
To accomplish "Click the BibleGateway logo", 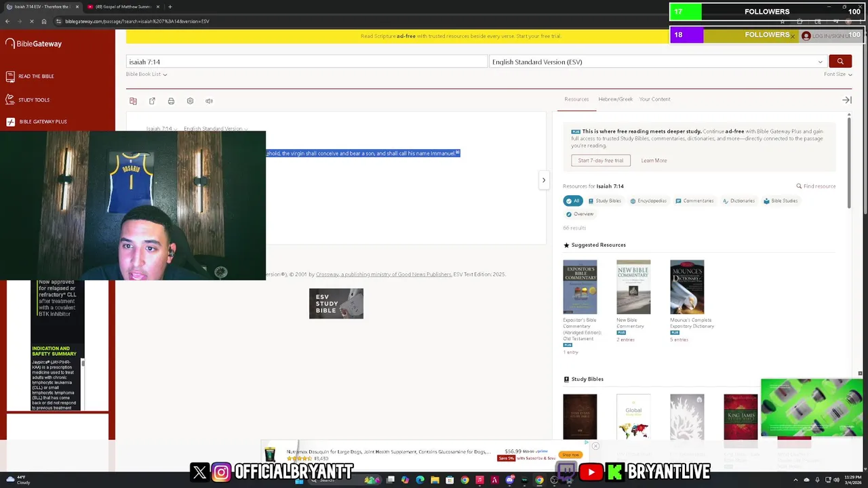I will (x=34, y=43).
